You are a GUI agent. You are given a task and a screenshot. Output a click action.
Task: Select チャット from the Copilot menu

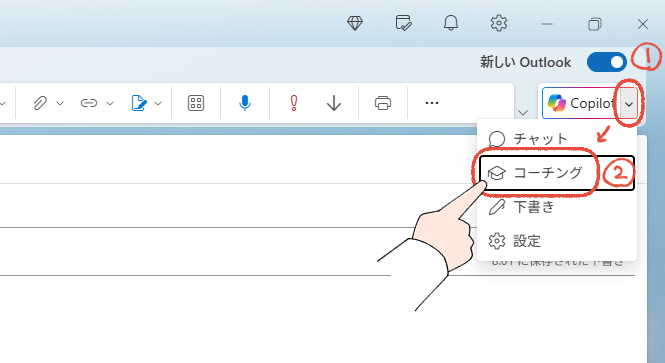click(x=556, y=139)
